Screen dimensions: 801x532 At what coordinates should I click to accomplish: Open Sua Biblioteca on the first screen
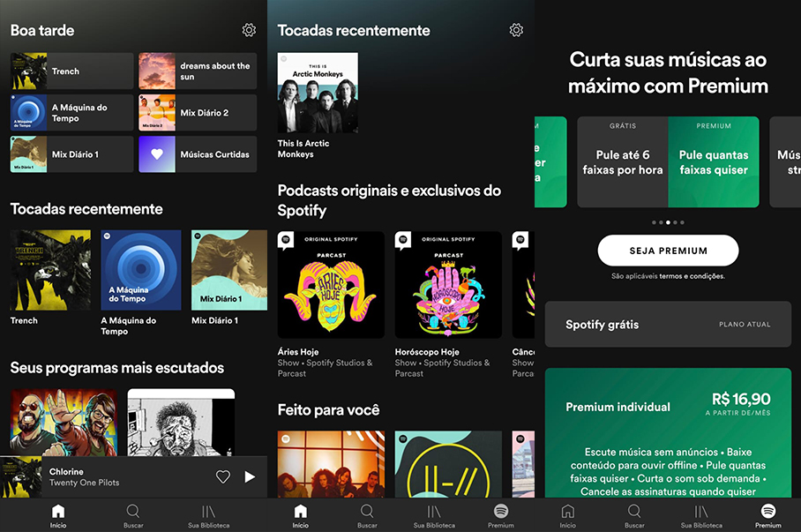(x=208, y=515)
